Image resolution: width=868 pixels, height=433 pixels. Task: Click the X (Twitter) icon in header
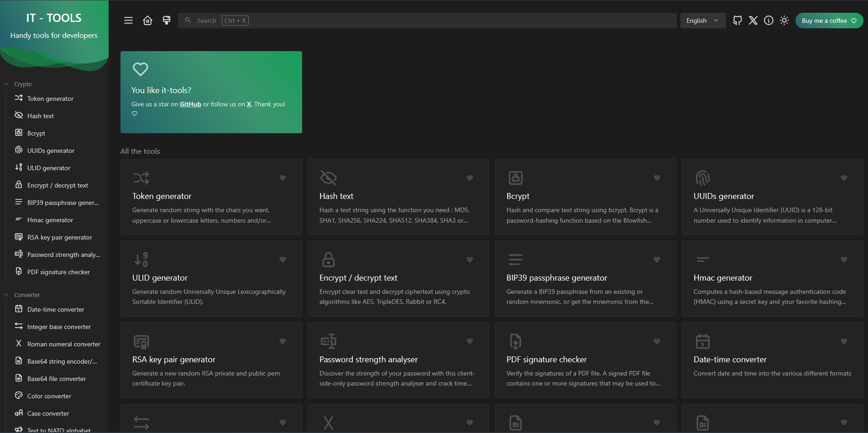753,21
